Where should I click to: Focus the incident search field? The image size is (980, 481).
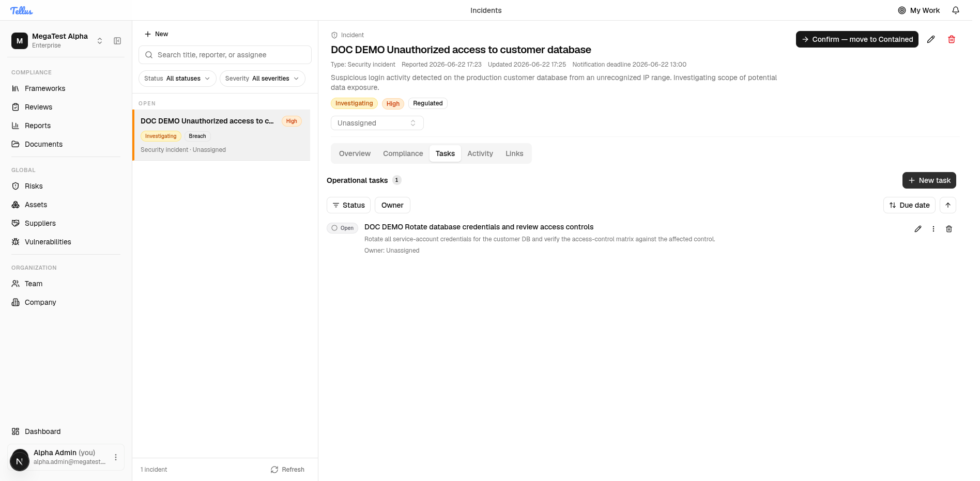[x=225, y=55]
